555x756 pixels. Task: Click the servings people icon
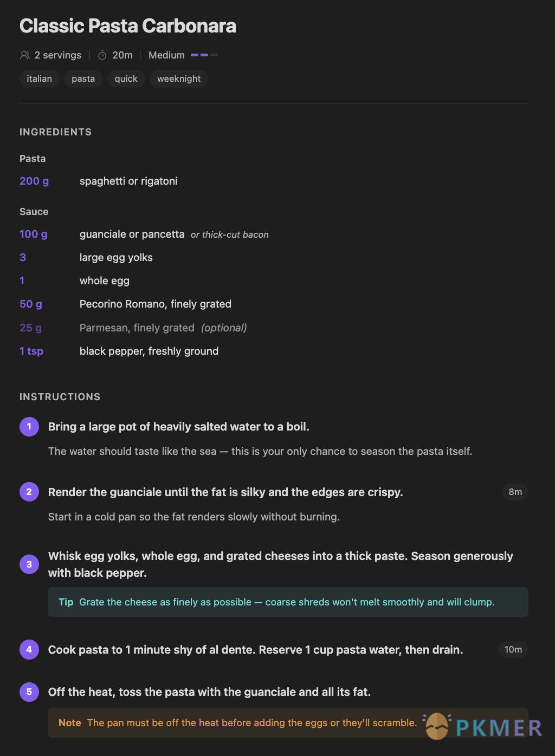24,55
